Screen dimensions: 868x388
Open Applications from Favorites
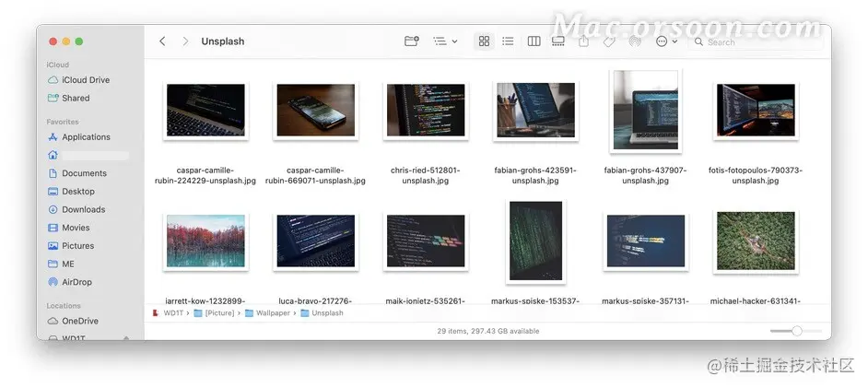(78, 136)
